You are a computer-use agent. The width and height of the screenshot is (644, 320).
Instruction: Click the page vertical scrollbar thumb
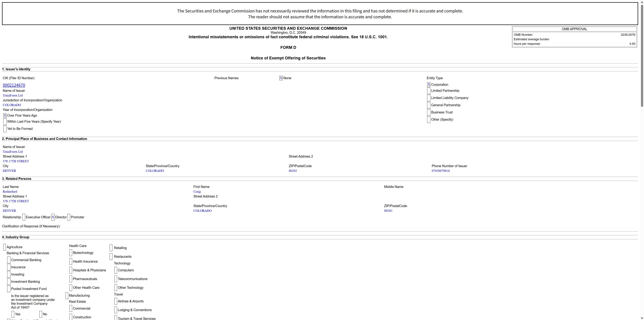tap(642, 55)
